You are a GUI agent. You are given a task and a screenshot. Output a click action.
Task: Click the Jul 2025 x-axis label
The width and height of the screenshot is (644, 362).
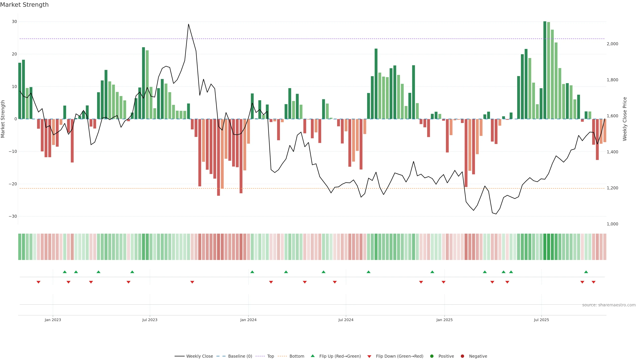[541, 320]
